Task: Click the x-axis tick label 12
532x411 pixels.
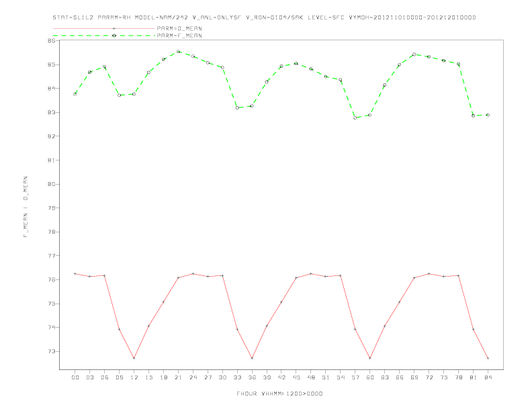Action: coord(134,377)
